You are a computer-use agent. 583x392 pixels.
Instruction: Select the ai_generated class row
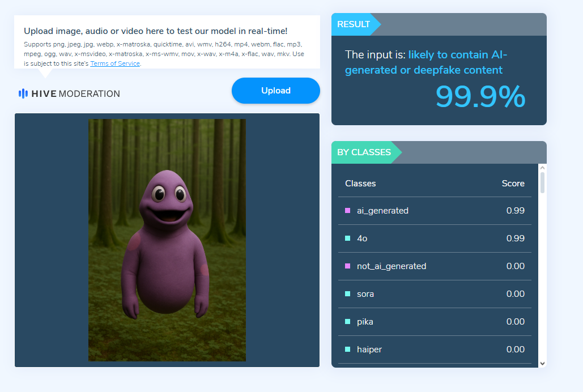435,211
